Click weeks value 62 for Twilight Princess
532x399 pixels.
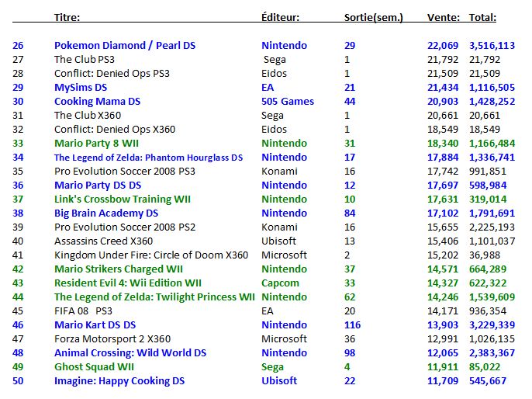[x=350, y=297]
